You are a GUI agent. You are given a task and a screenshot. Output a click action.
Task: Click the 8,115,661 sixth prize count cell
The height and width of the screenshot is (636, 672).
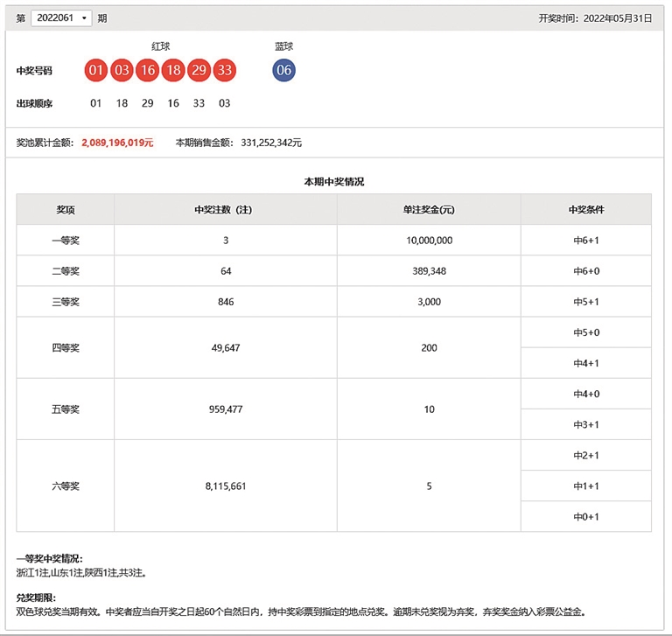pyautogui.click(x=225, y=486)
